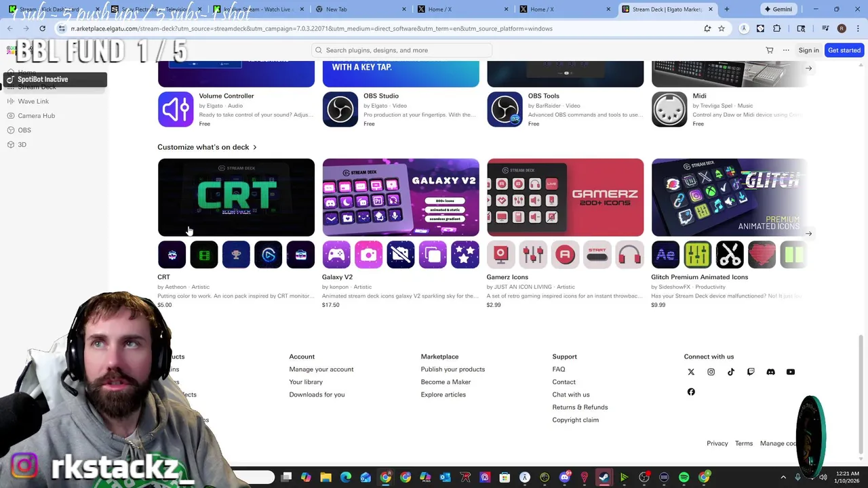Focus the search plugins, designs field
This screenshot has width=868, height=488.
coord(401,50)
